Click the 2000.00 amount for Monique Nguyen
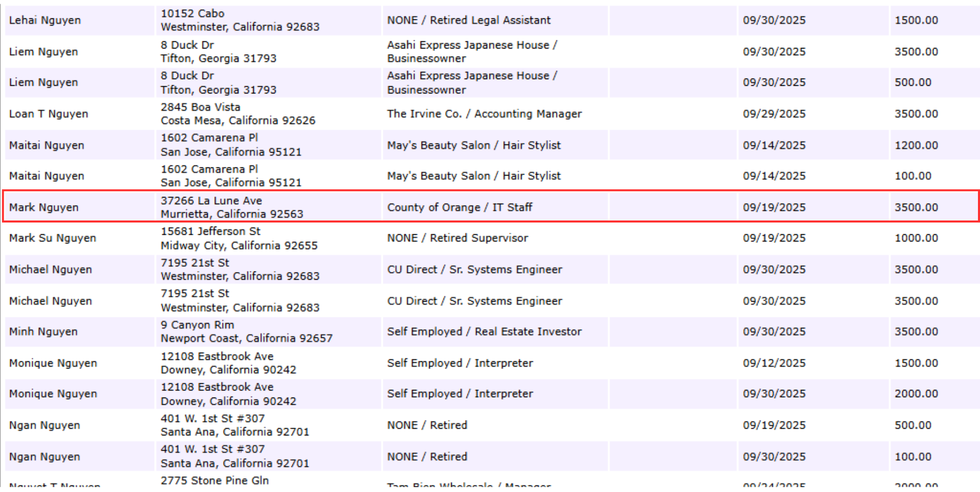Viewport: 980px width, 492px height. click(x=916, y=394)
